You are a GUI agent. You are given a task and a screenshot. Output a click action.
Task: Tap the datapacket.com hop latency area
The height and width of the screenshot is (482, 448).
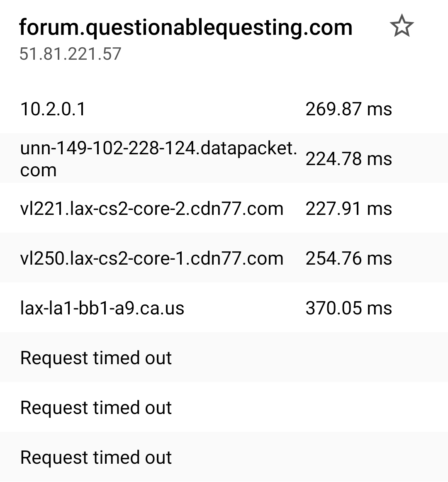pos(349,159)
